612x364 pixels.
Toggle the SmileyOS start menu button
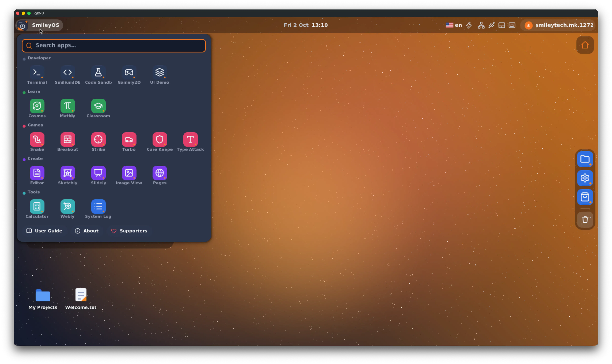[x=39, y=25]
